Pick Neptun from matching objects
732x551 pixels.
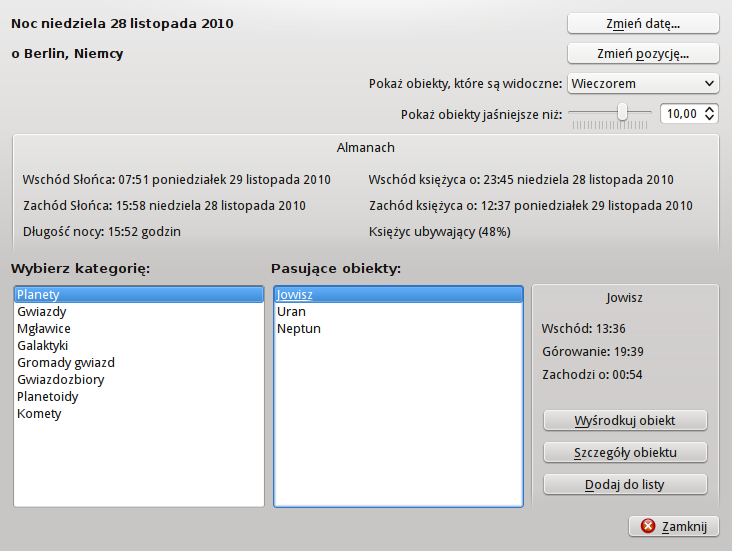click(298, 329)
